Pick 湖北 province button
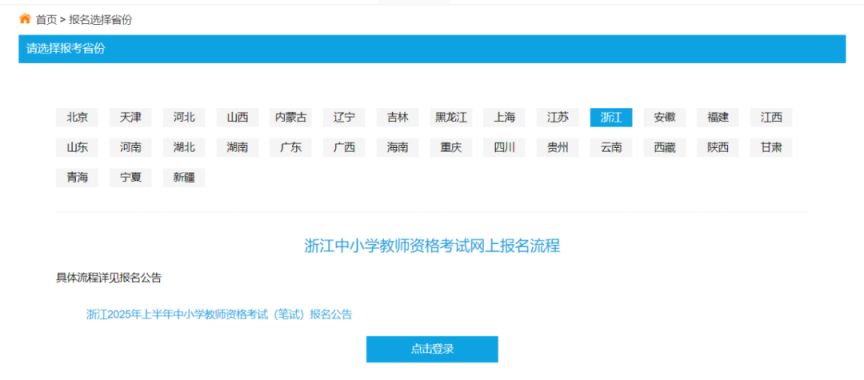Screen dimensions: 864x380 pos(184,148)
